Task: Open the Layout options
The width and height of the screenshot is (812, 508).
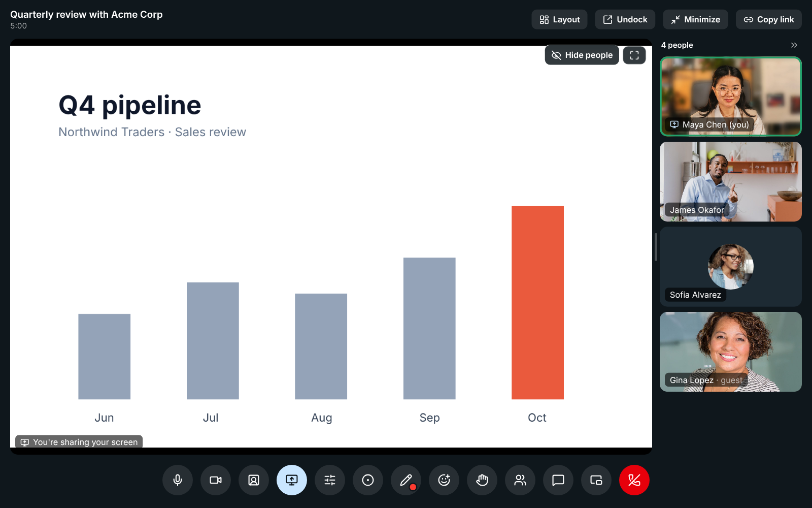Action: [x=559, y=19]
